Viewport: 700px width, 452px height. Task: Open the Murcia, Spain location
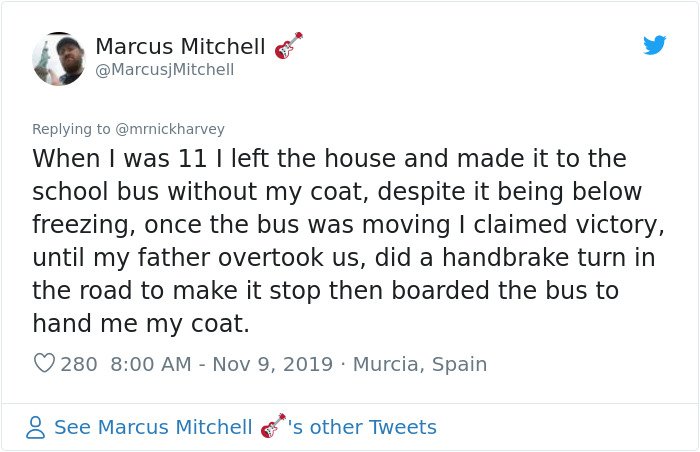(x=420, y=364)
